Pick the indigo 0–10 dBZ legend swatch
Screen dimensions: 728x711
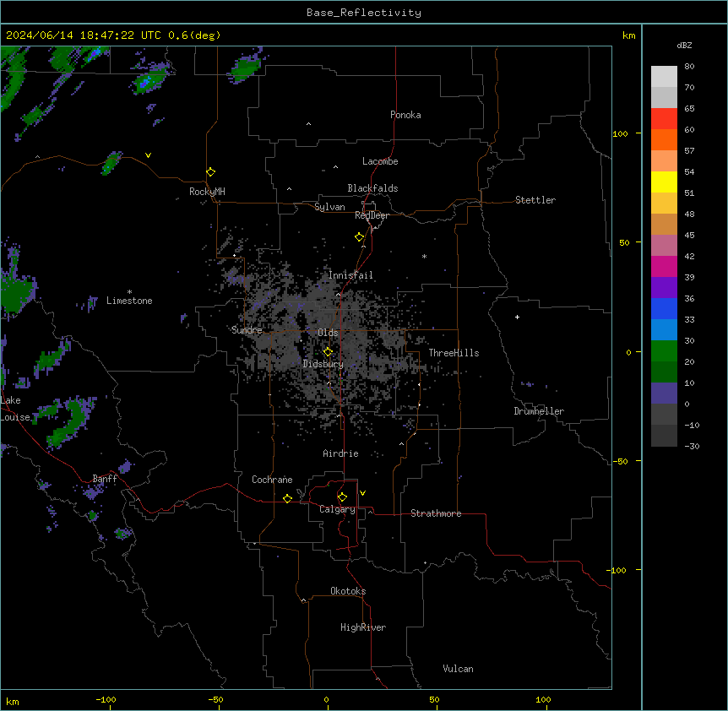(x=664, y=393)
